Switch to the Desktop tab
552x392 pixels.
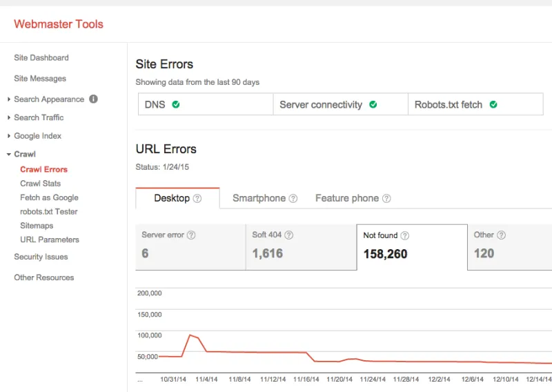[x=177, y=198]
